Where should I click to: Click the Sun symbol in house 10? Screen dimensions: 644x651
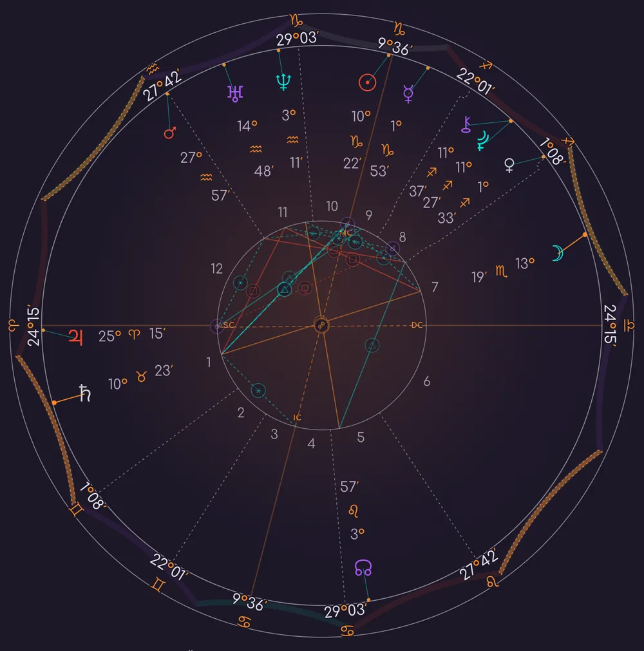pos(368,82)
